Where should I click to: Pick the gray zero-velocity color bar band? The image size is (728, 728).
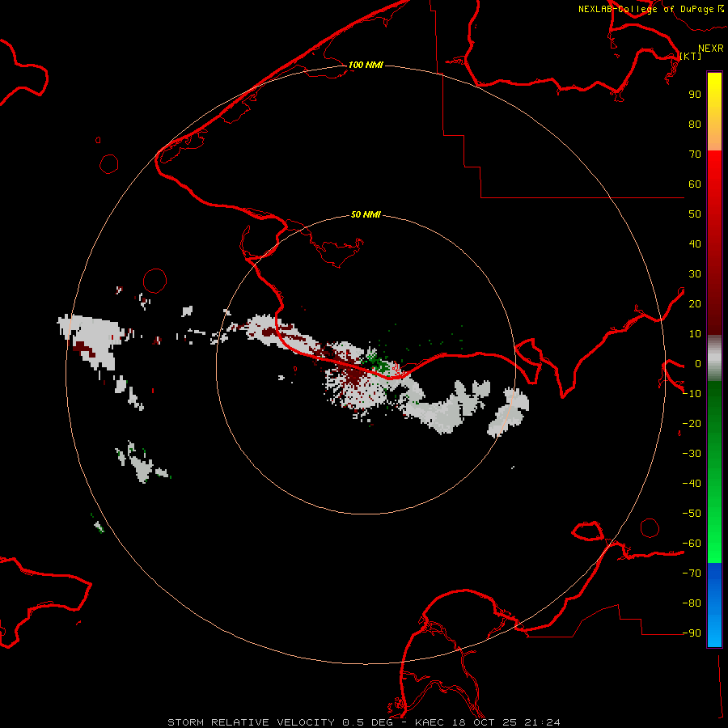[x=714, y=358]
